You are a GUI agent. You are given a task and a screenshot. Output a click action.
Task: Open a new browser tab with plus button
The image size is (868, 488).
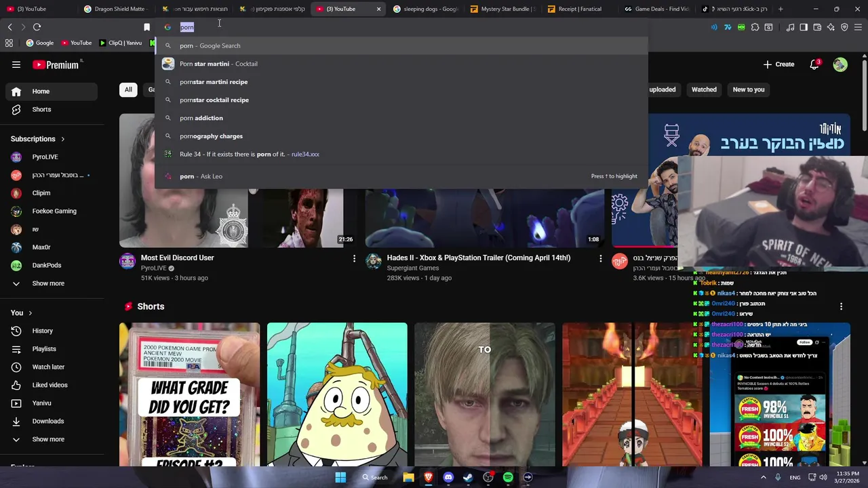click(781, 9)
